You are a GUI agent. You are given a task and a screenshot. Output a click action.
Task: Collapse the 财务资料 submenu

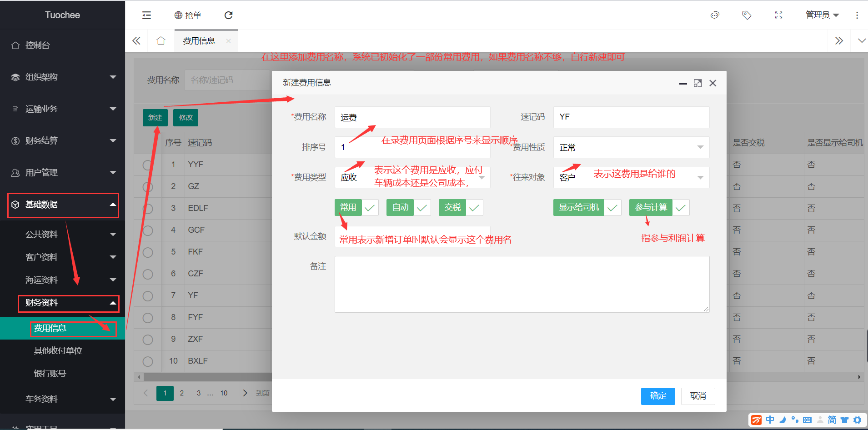tap(62, 303)
